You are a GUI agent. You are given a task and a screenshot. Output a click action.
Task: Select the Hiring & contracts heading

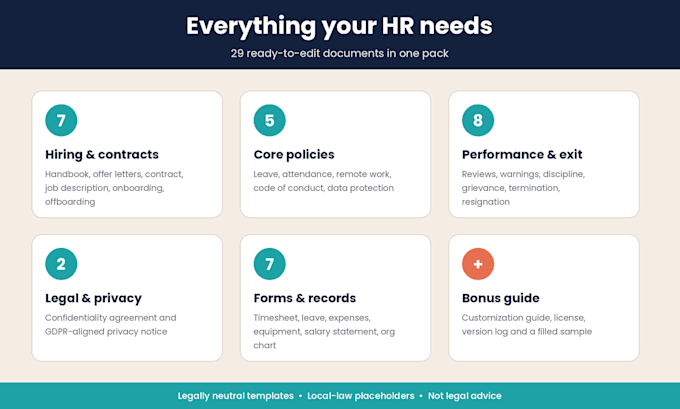[x=102, y=154]
